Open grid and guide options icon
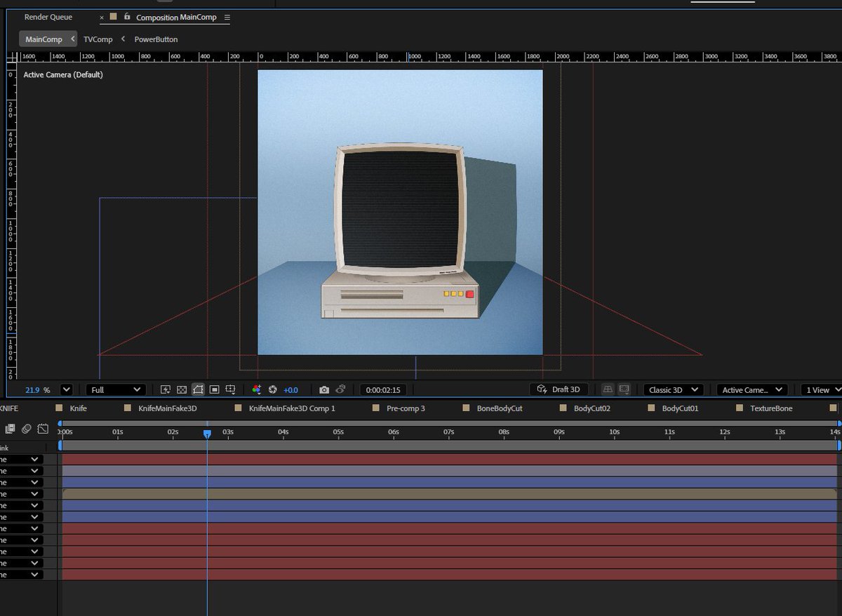The image size is (842, 616). [x=230, y=389]
